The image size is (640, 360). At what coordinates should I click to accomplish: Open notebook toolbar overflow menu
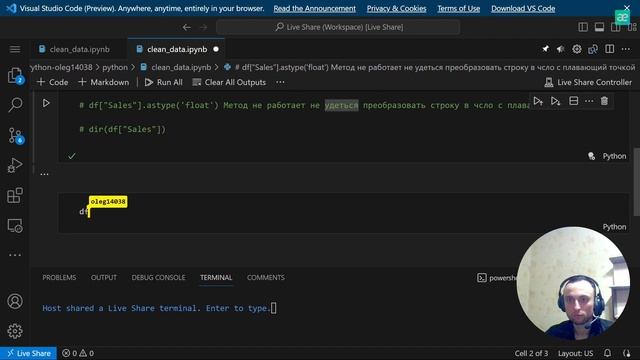[280, 82]
